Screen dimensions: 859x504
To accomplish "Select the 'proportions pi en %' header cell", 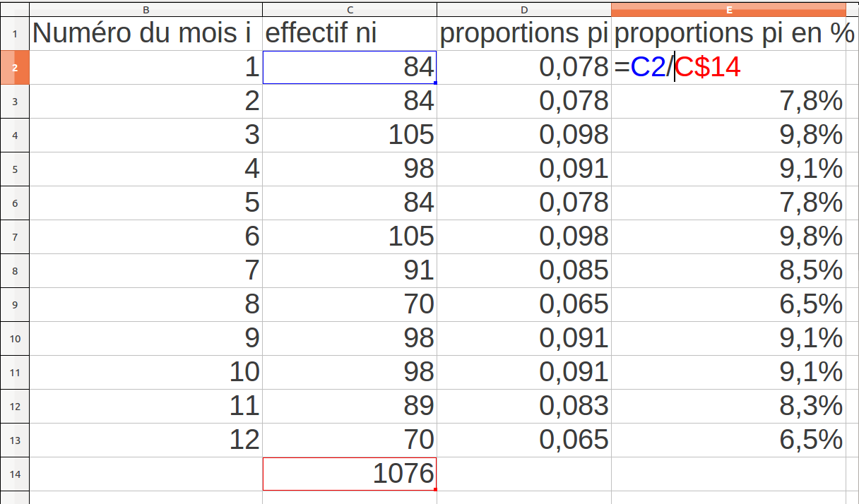I will [x=728, y=34].
